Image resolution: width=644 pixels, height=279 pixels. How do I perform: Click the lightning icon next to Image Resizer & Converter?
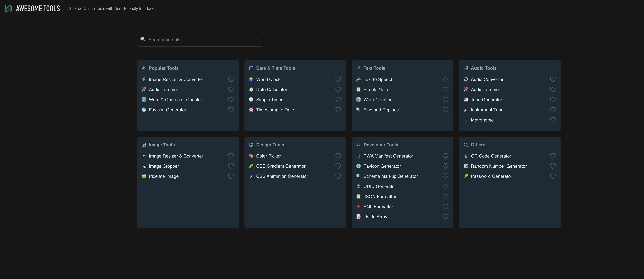point(144,79)
